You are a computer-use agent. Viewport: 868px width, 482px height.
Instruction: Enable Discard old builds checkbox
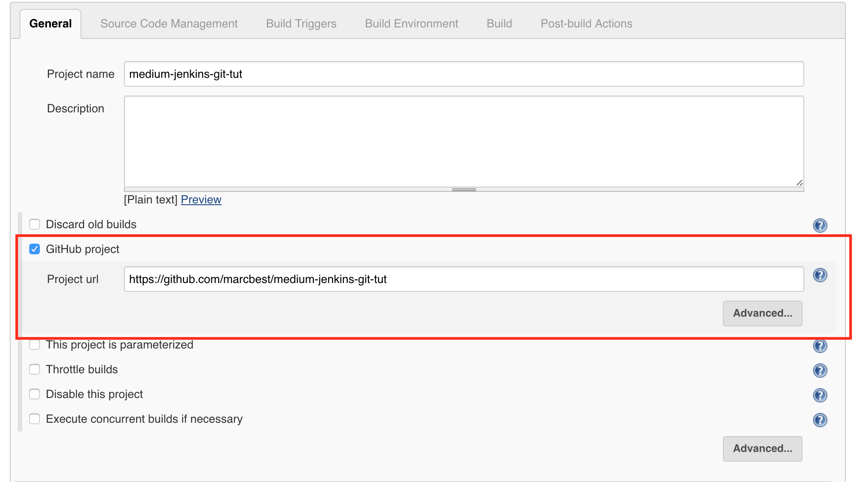pos(35,224)
